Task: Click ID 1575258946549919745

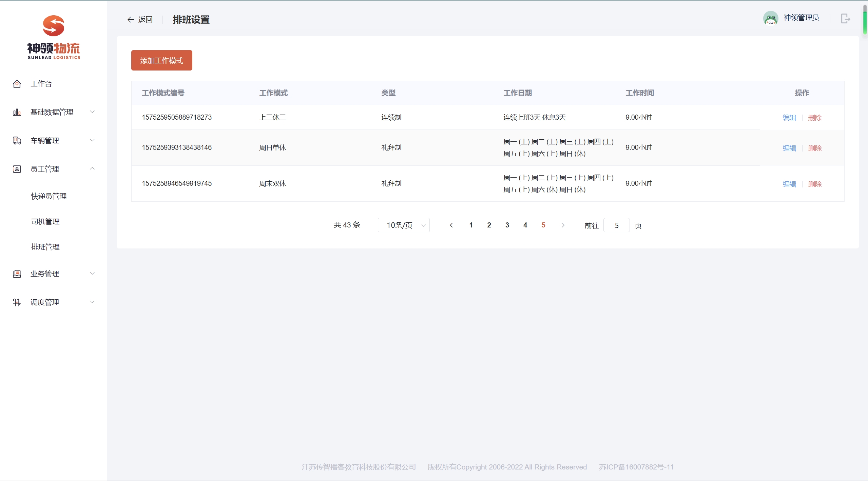Action: 177,183
